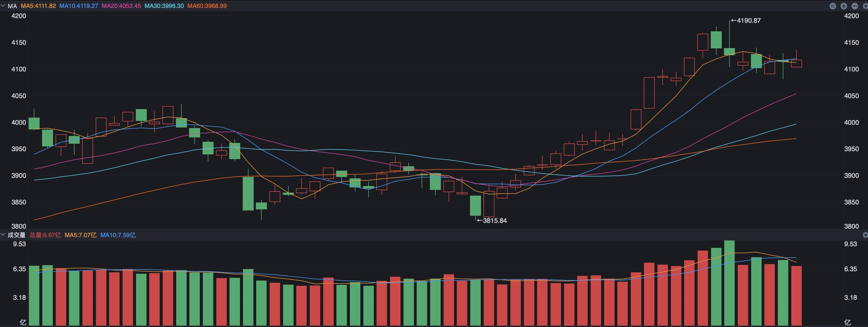Click the 3815.84 low price marker

[492, 221]
